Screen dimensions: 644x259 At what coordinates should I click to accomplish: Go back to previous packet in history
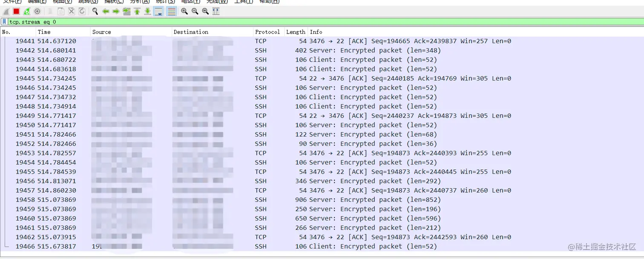point(106,12)
